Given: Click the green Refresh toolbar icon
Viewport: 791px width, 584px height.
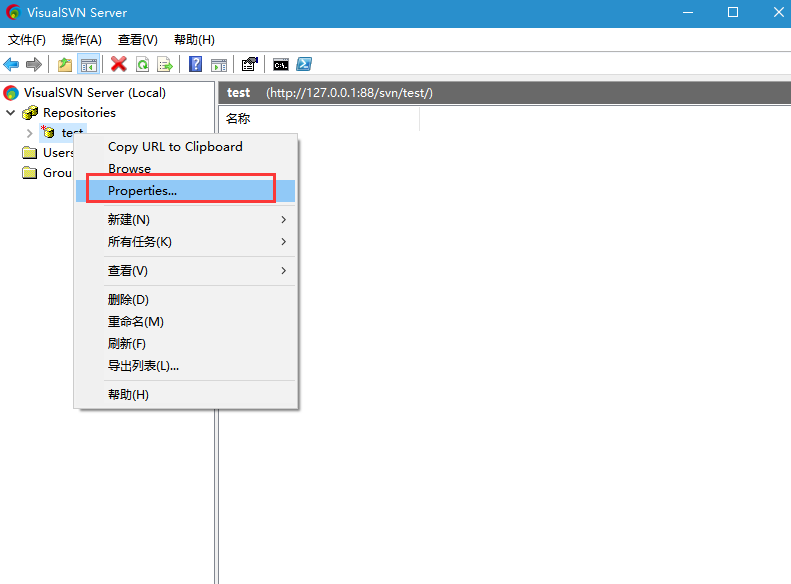Looking at the screenshot, I should click(143, 65).
